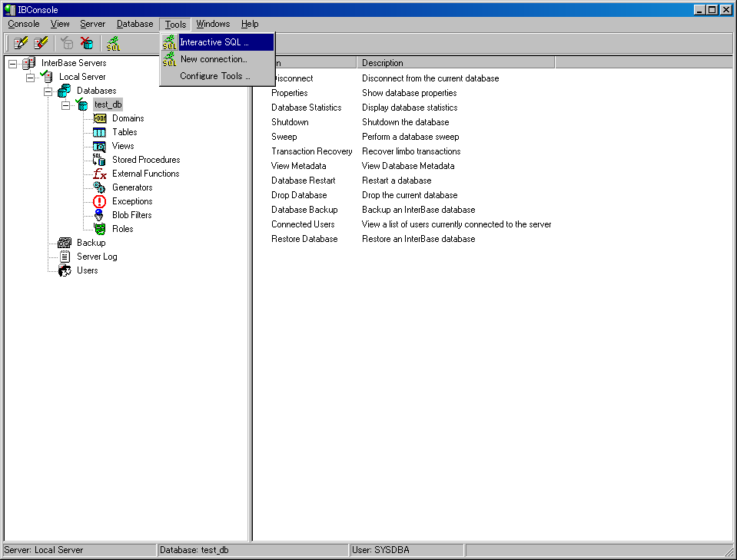Collapse the InterBase Servers tree node
Image resolution: width=737 pixels, height=560 pixels.
(12, 63)
